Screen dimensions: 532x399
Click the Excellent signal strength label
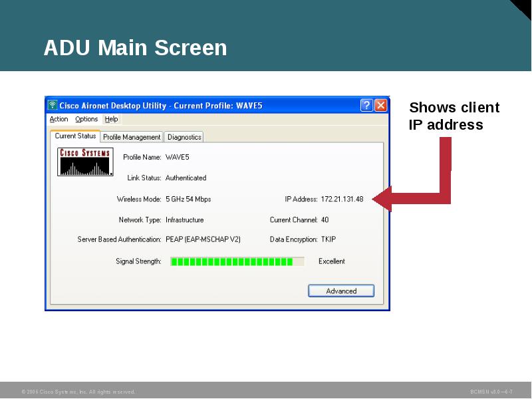click(x=331, y=261)
